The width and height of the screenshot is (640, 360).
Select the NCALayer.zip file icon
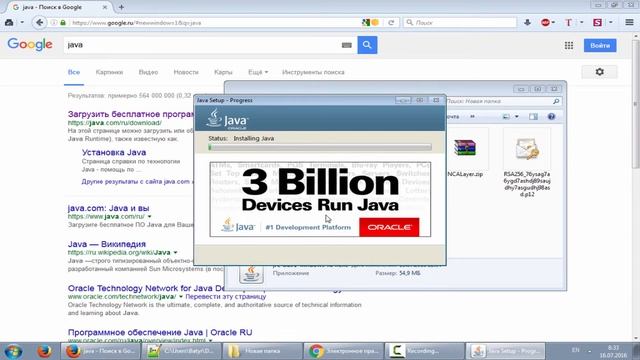point(465,148)
